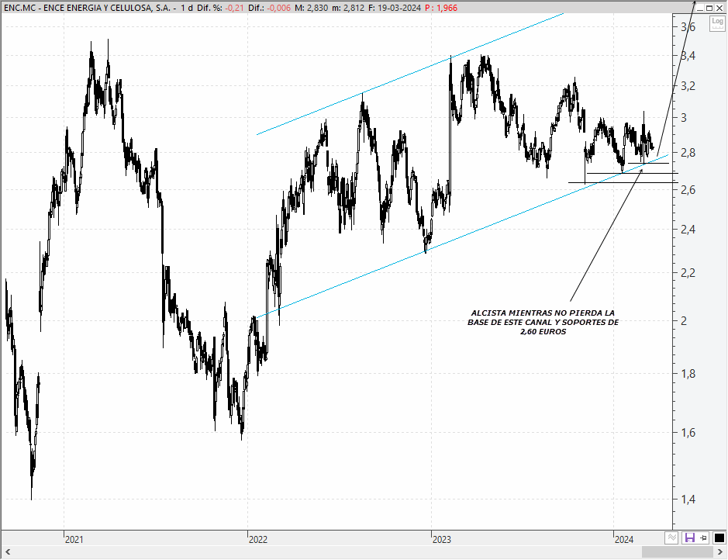Click the 2,2 price axis label
Image resolution: width=728 pixels, height=560 pixels.
(x=688, y=272)
